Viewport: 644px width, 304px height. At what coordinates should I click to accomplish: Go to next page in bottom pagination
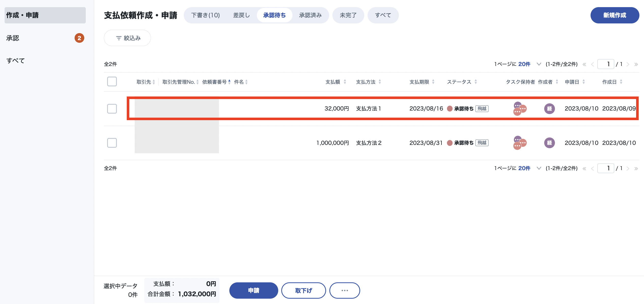pyautogui.click(x=628, y=169)
